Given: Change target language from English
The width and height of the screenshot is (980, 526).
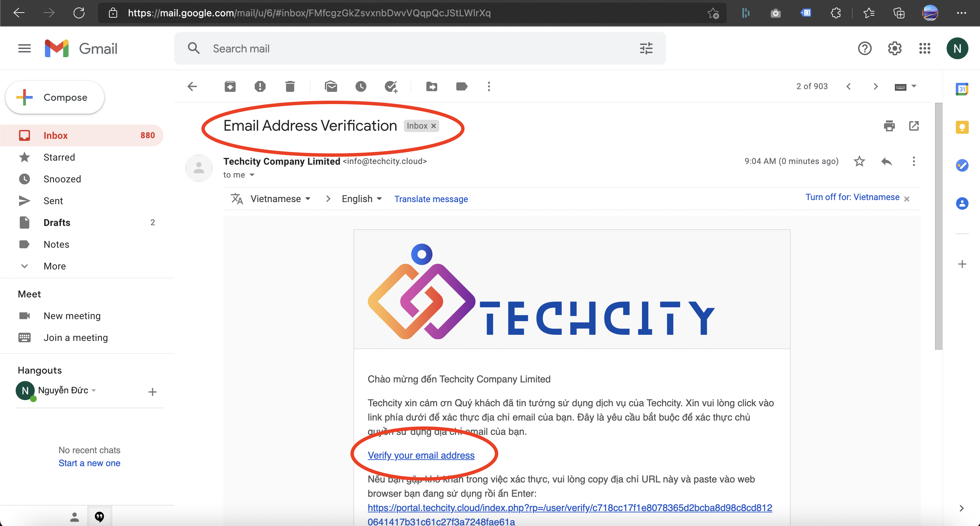Looking at the screenshot, I should pyautogui.click(x=362, y=199).
